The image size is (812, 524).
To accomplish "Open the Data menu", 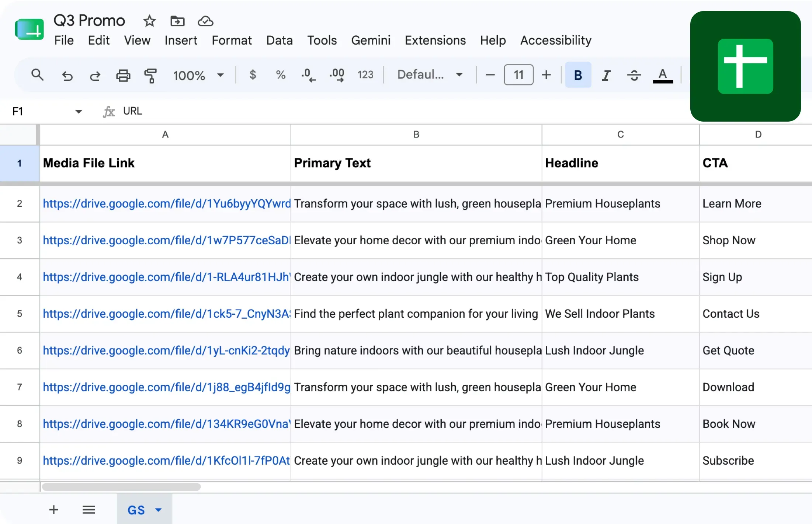I will tap(280, 40).
